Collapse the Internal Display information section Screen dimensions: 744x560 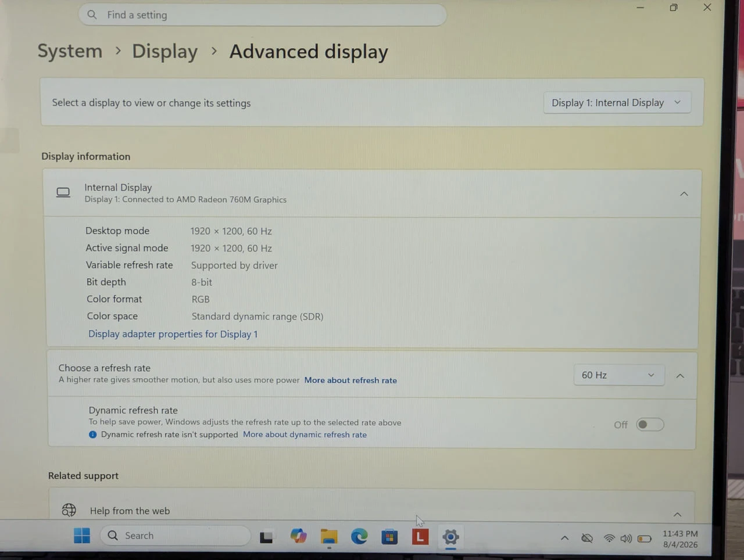pos(684,194)
